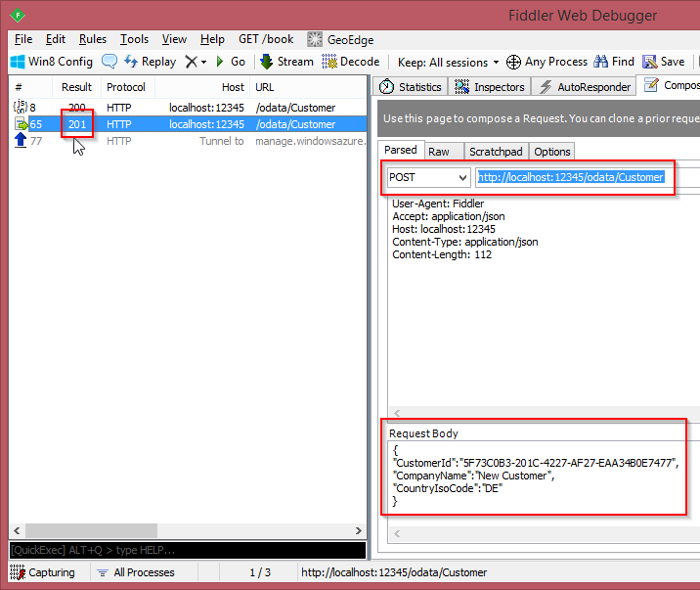700x590 pixels.
Task: Click the 1 / 3 session count
Action: point(260,572)
